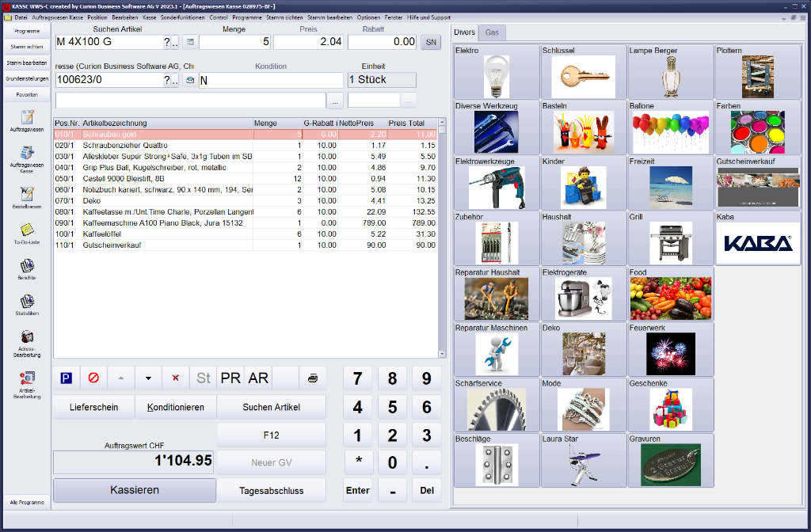The height and width of the screenshot is (532, 811).
Task: Click the down arrow position button
Action: tap(148, 378)
